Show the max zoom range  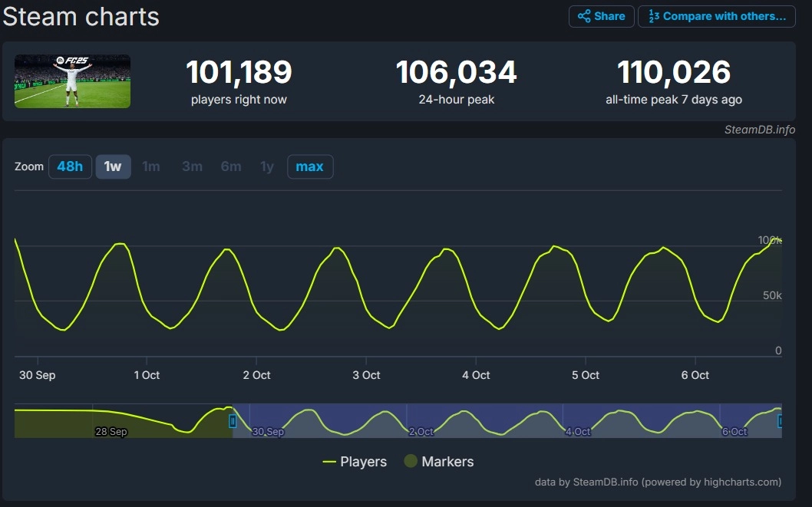(309, 166)
